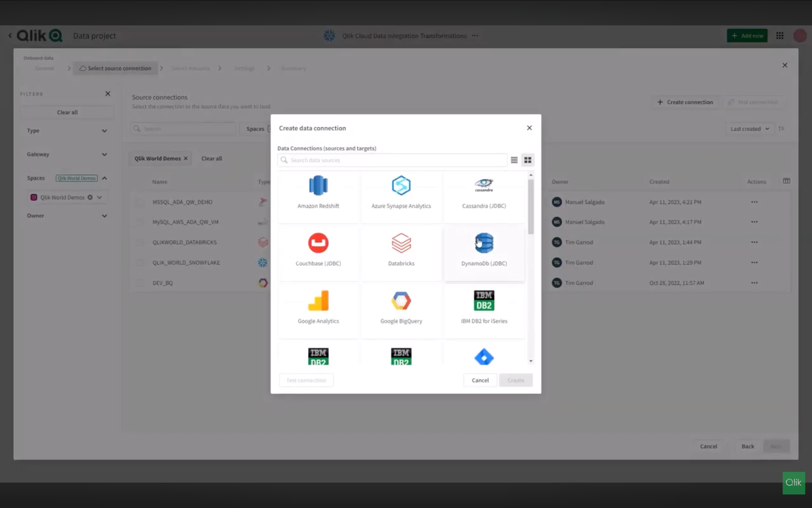Choose the Databricks data source
Viewport: 812px width, 508px height.
click(x=401, y=243)
